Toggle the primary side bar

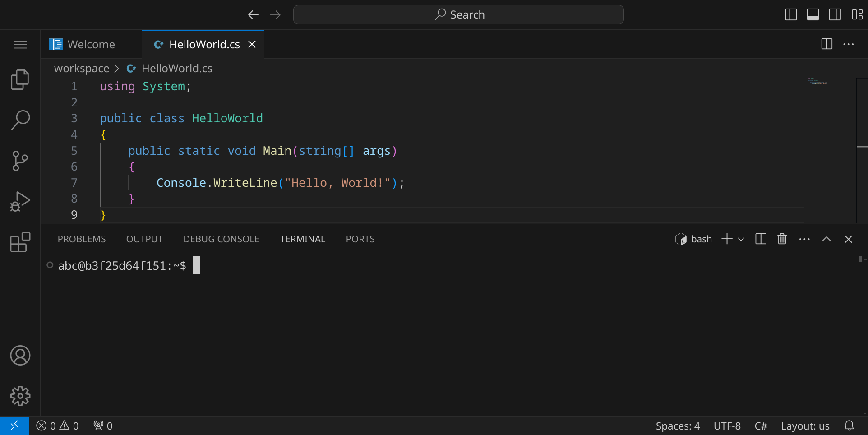[x=791, y=14]
